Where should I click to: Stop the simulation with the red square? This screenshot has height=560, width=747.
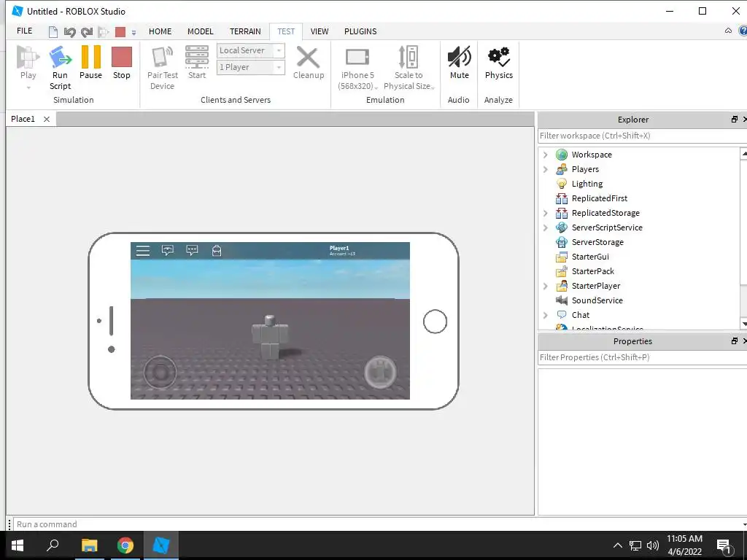[122, 57]
